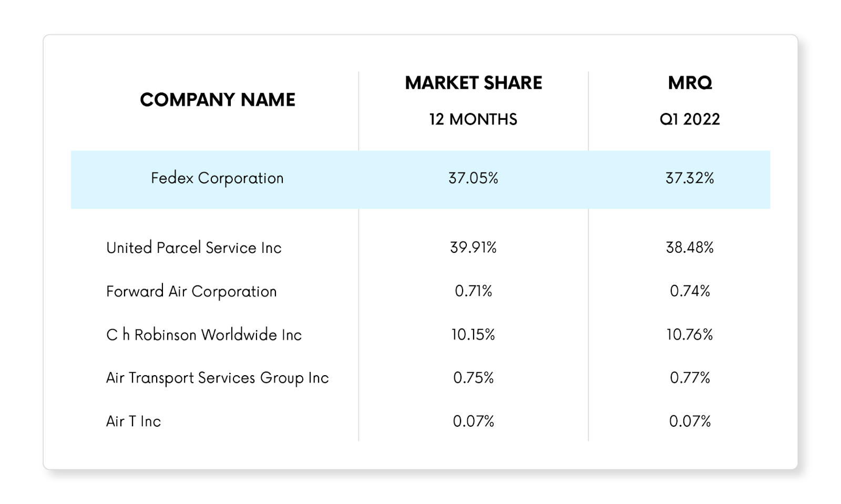
Task: Select Air T Inc 0.07% MRQ cell
Action: 690,421
